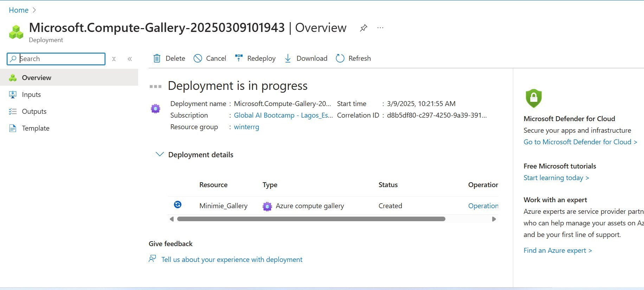Click the breadcrumb chevron after Home

[x=34, y=10]
